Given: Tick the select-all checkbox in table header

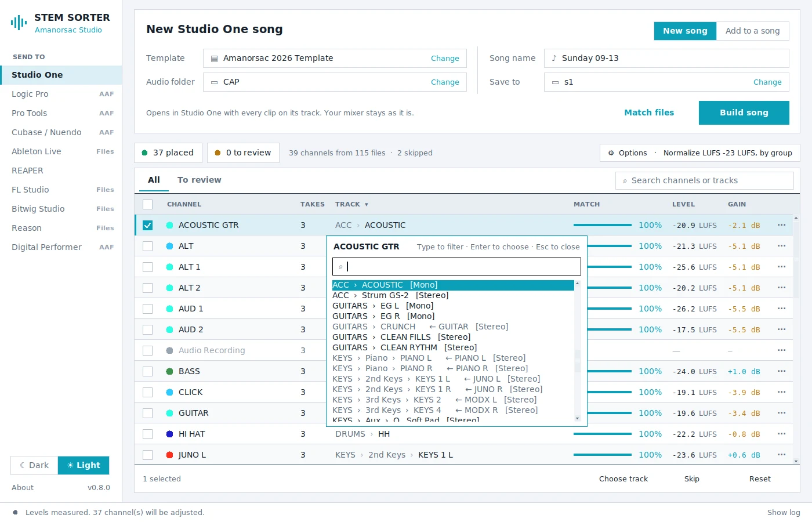Looking at the screenshot, I should point(147,204).
